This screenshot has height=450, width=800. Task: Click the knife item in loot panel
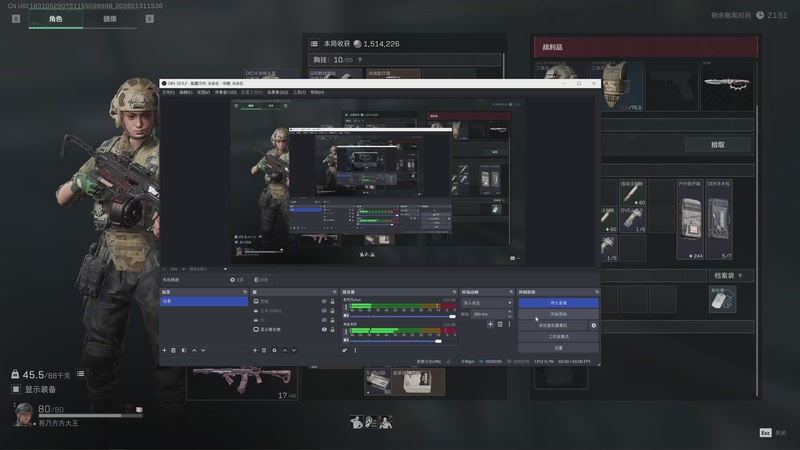pos(727,85)
